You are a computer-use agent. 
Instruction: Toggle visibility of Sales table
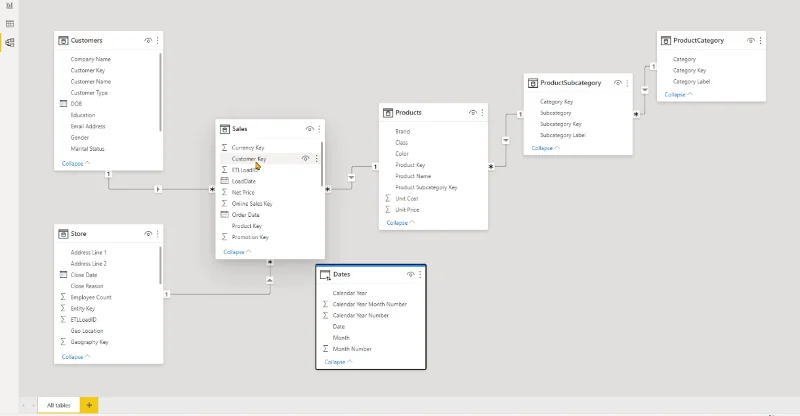[x=310, y=129]
